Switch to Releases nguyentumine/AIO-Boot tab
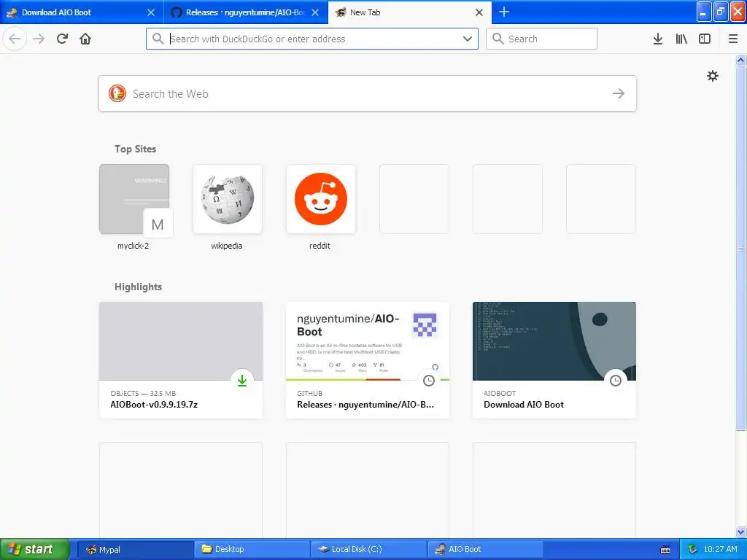Viewport: 747px width, 560px height. [246, 12]
